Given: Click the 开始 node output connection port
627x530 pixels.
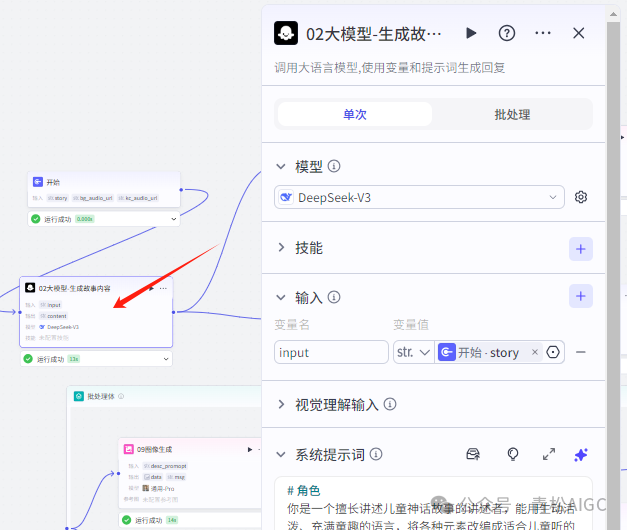Looking at the screenshot, I should pyautogui.click(x=181, y=190).
